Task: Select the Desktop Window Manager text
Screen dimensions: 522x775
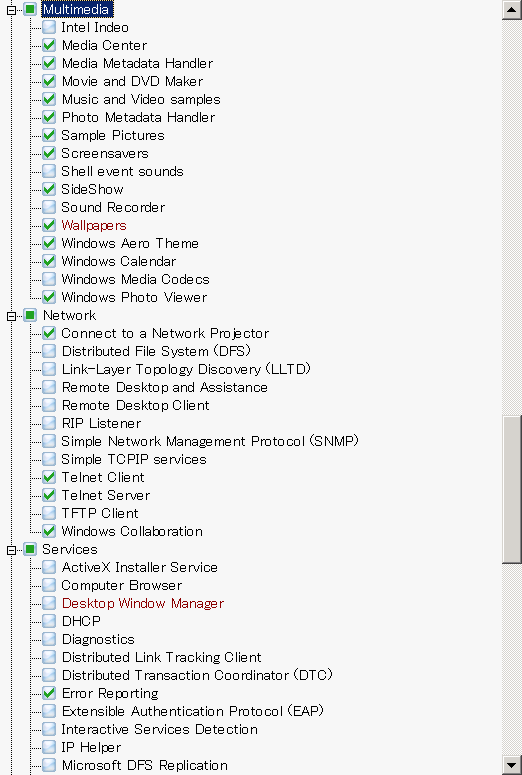Action: [x=143, y=603]
